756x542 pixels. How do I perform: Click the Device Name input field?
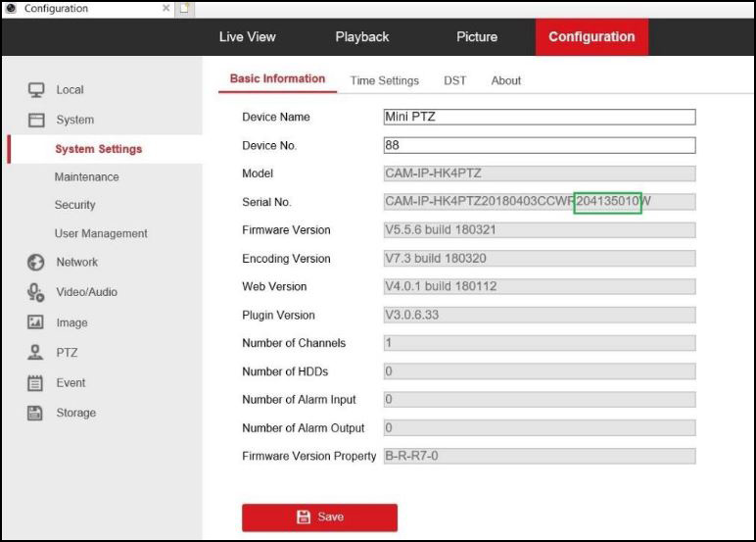point(540,117)
